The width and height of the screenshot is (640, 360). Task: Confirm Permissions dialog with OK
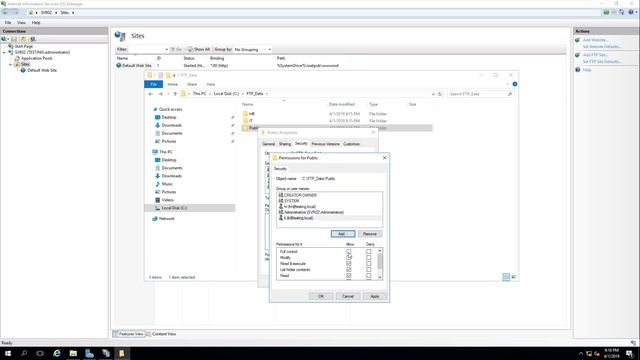click(x=321, y=296)
